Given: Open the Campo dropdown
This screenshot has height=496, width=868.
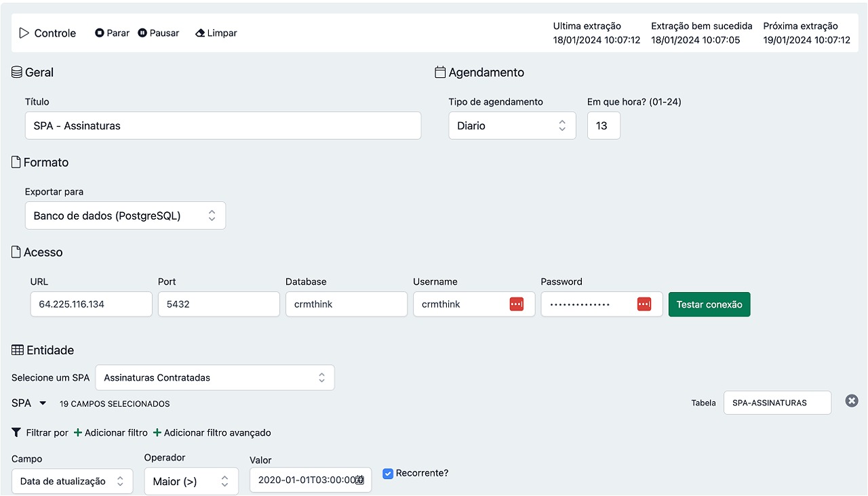Looking at the screenshot, I should pyautogui.click(x=72, y=481).
